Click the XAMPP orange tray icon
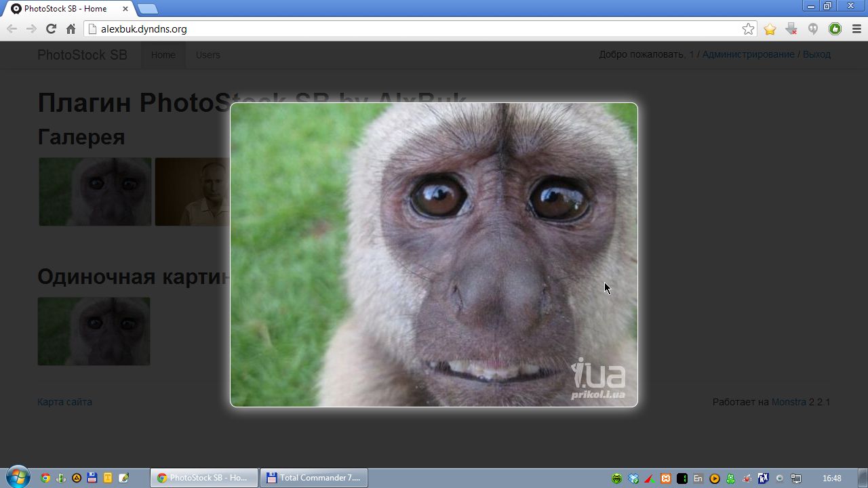The width and height of the screenshot is (868, 488). pyautogui.click(x=666, y=479)
